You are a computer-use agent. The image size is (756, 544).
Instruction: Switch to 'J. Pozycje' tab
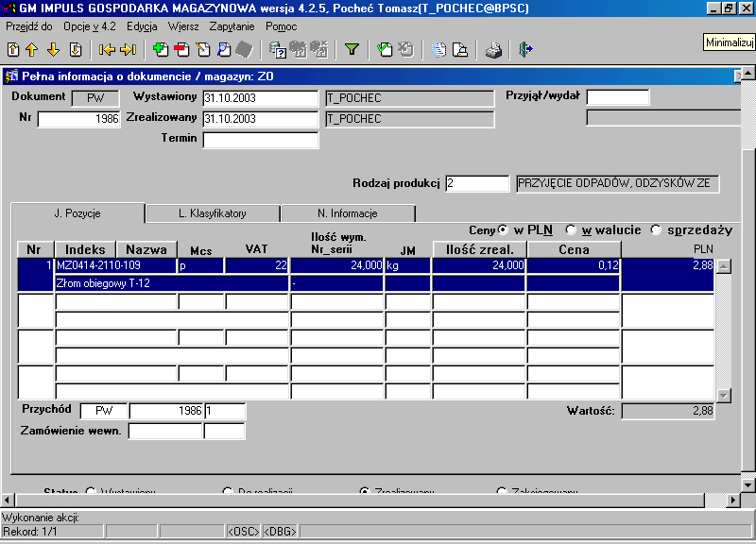click(x=77, y=213)
